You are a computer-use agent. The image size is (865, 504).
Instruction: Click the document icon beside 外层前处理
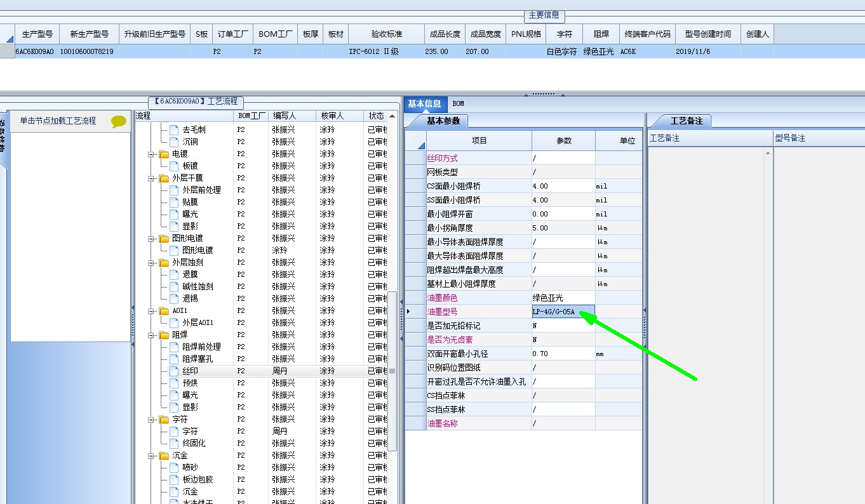[174, 190]
